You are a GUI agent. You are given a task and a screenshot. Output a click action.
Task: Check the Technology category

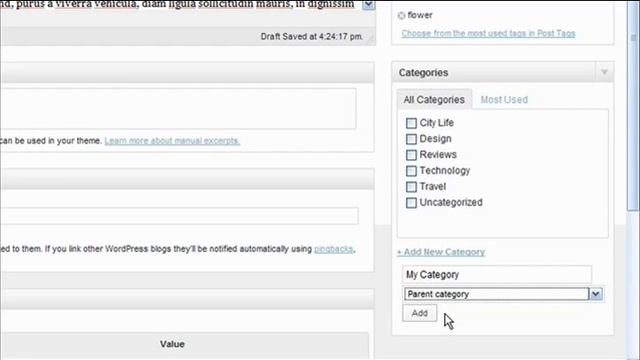[x=411, y=171]
